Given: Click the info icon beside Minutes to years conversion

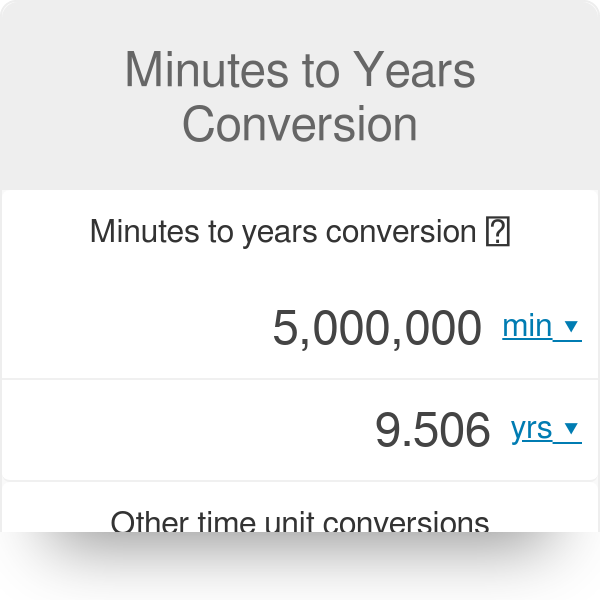Looking at the screenshot, I should click(x=497, y=232).
